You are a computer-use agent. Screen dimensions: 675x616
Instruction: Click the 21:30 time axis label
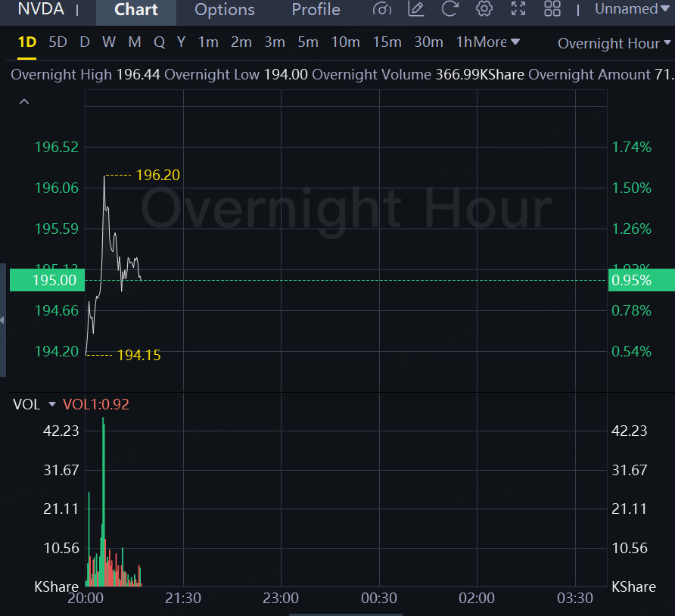click(183, 598)
